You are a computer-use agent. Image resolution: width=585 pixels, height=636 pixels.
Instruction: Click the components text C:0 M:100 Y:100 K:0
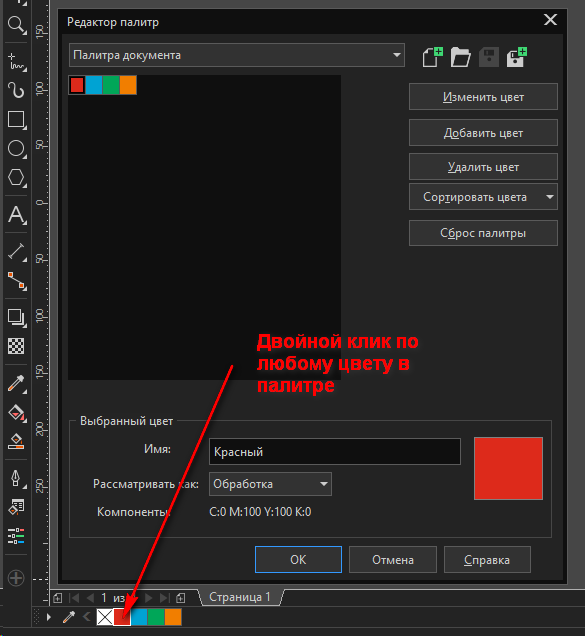(260, 512)
